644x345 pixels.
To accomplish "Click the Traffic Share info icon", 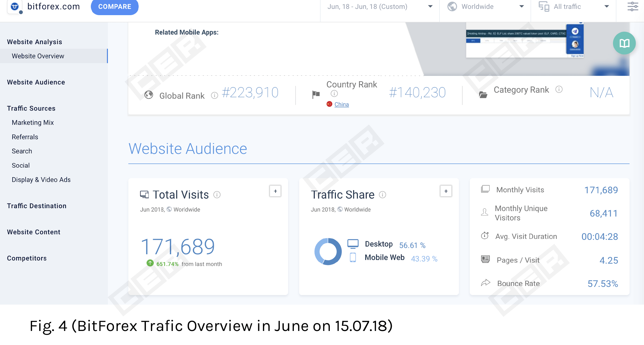I will (382, 195).
